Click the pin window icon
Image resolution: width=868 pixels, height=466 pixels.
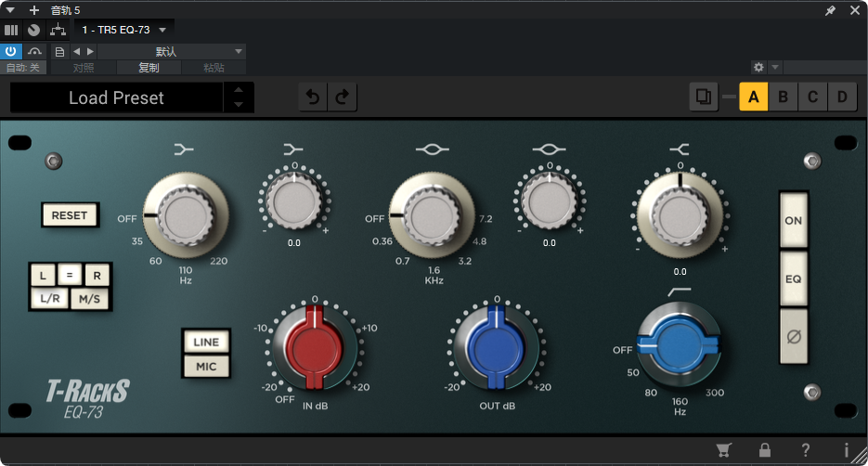click(830, 10)
